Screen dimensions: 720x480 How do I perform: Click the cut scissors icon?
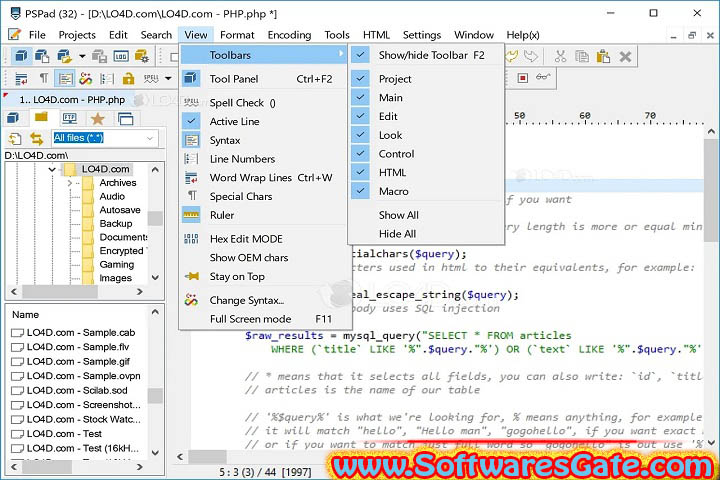[560, 56]
